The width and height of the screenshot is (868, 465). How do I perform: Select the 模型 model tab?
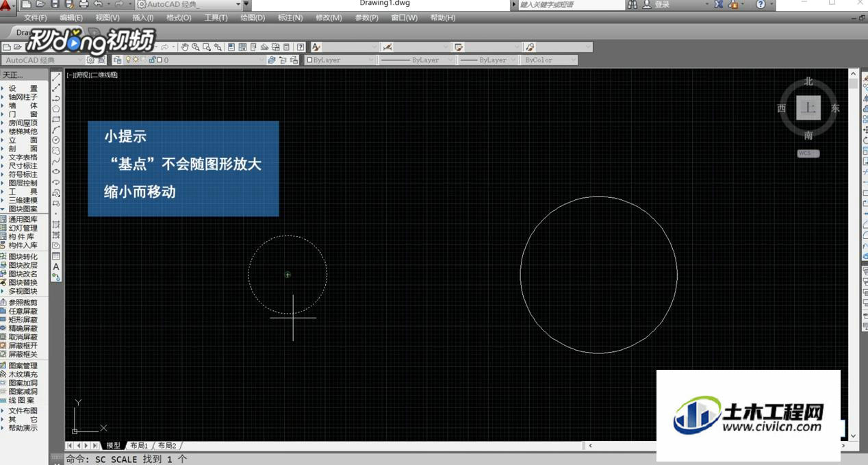click(113, 446)
